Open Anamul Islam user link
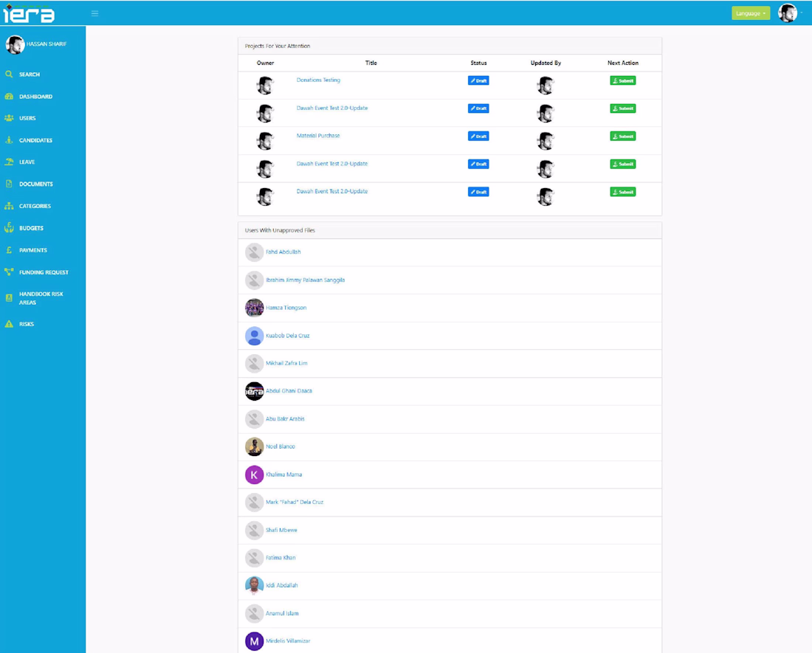 [282, 613]
